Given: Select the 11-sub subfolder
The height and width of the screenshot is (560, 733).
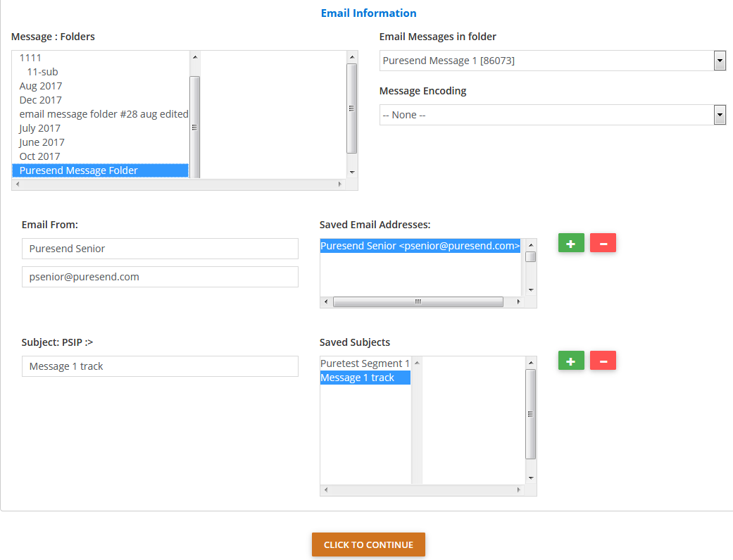Looking at the screenshot, I should [x=100, y=72].
